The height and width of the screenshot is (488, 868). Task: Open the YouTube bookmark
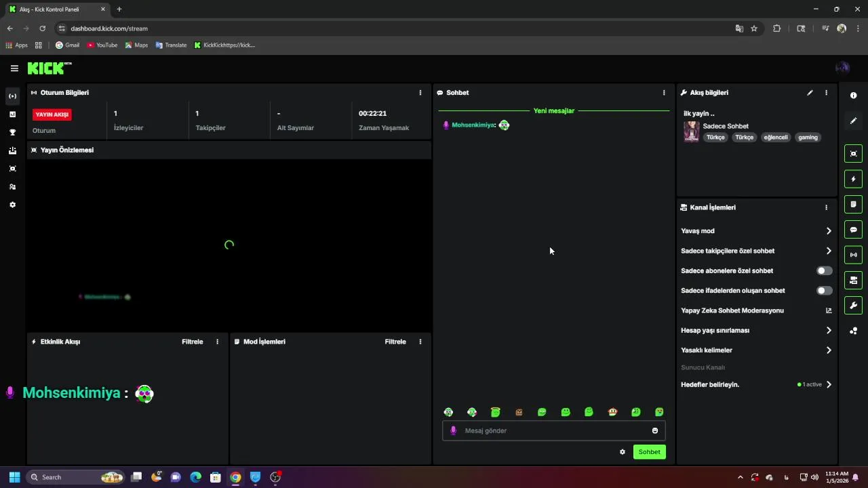(102, 45)
